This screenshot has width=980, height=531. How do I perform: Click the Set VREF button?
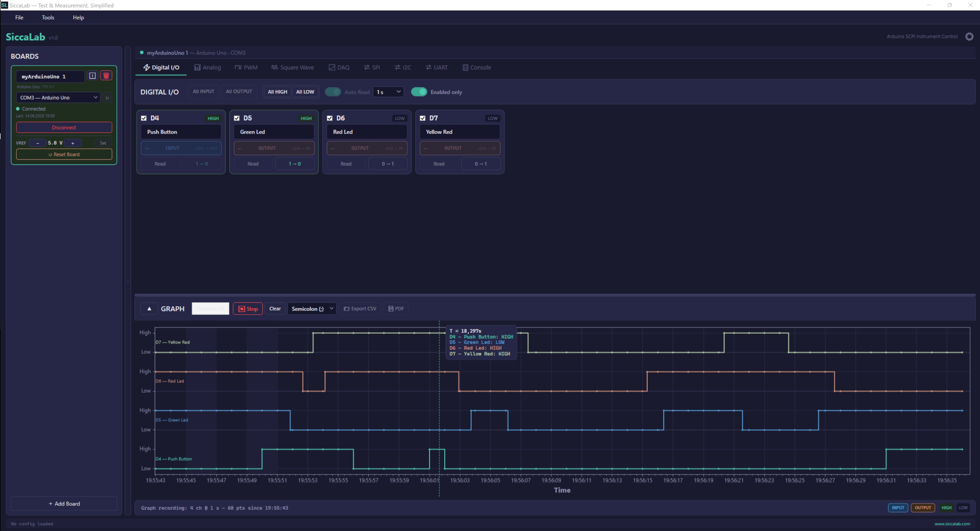103,143
